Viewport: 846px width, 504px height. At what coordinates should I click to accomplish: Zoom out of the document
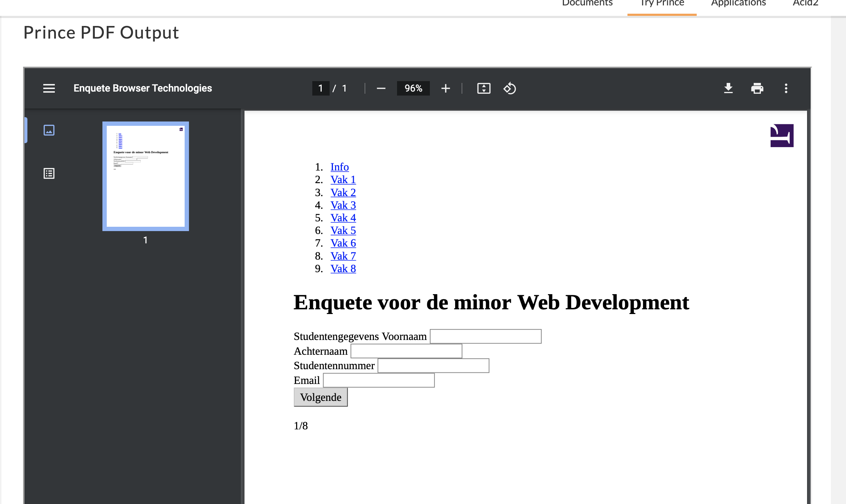coord(381,88)
